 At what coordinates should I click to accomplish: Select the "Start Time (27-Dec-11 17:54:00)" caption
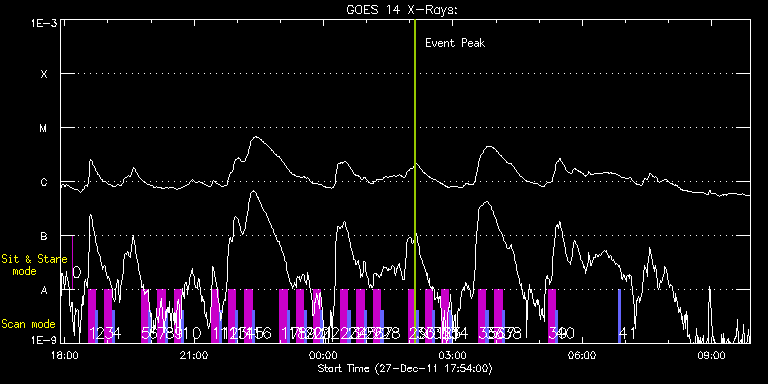click(x=405, y=368)
